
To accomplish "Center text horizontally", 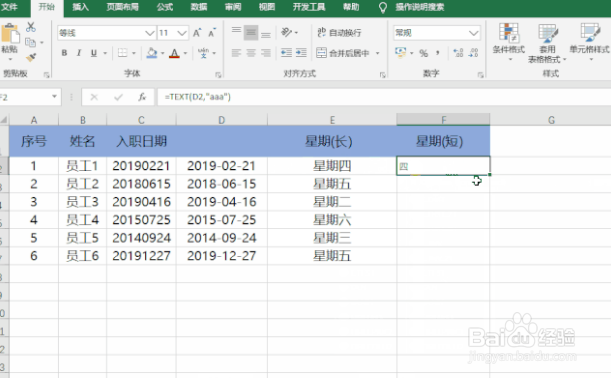I will coord(251,53).
